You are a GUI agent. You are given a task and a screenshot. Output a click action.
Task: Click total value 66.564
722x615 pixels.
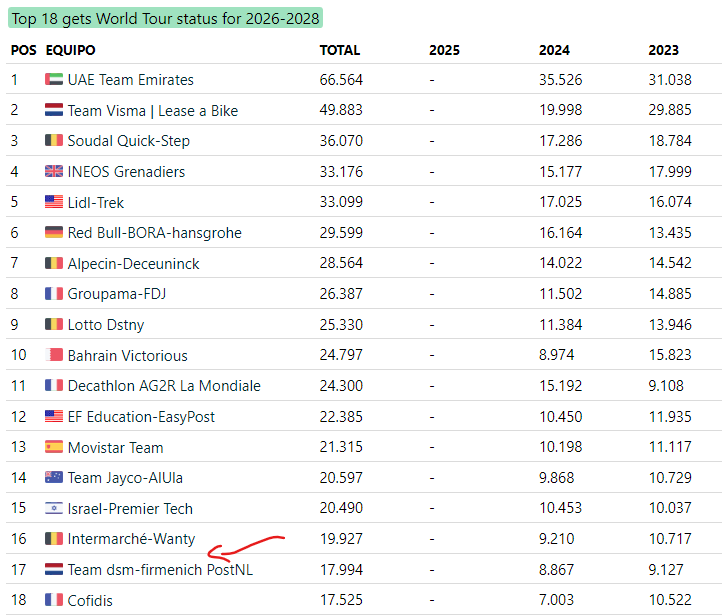click(341, 80)
